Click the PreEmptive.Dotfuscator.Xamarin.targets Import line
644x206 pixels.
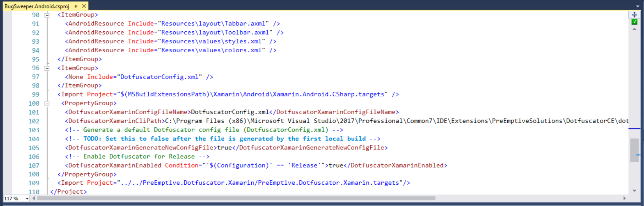pyautogui.click(x=234, y=183)
